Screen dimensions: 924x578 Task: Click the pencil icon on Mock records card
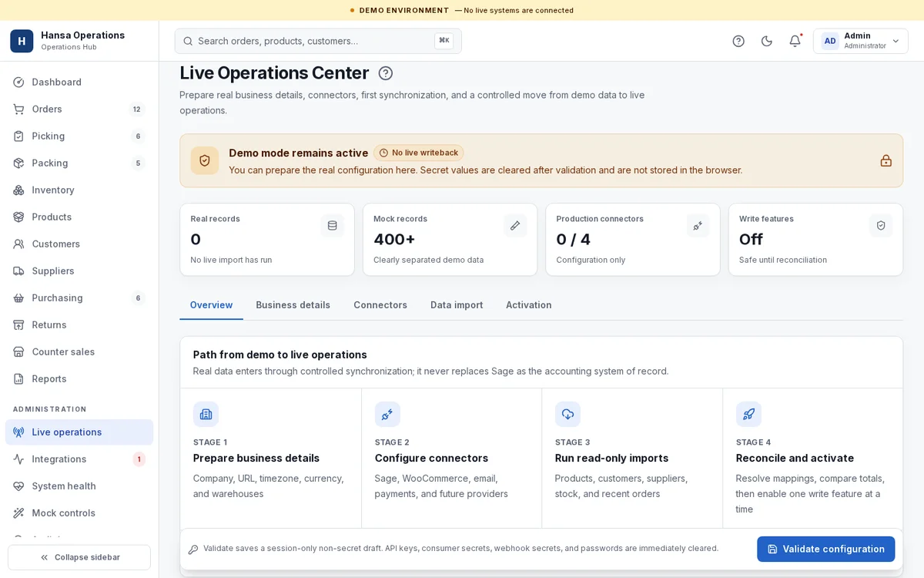[515, 226]
